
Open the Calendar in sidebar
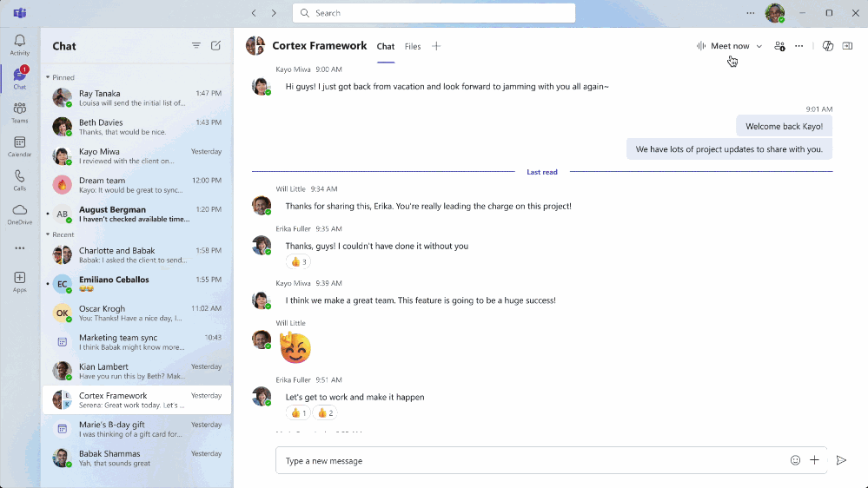tap(19, 147)
